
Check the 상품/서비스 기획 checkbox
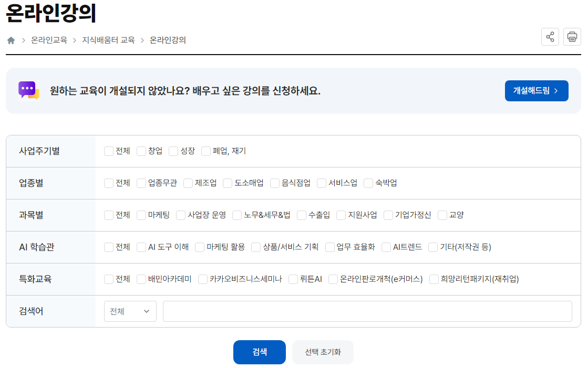click(x=256, y=247)
